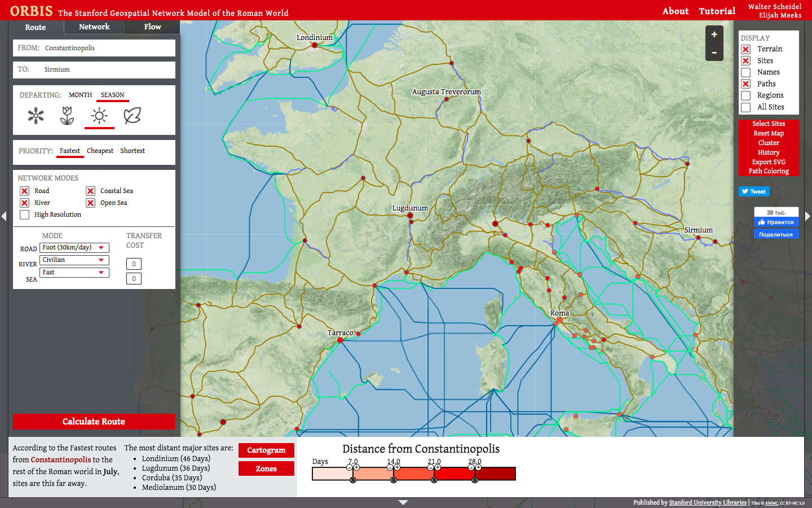
Task: Click the Cartogram button
Action: 266,450
